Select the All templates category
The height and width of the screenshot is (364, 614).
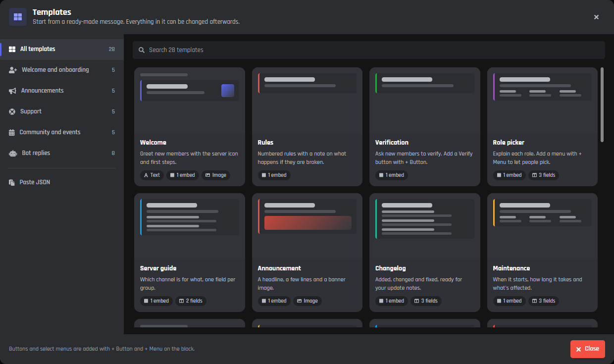tap(62, 49)
